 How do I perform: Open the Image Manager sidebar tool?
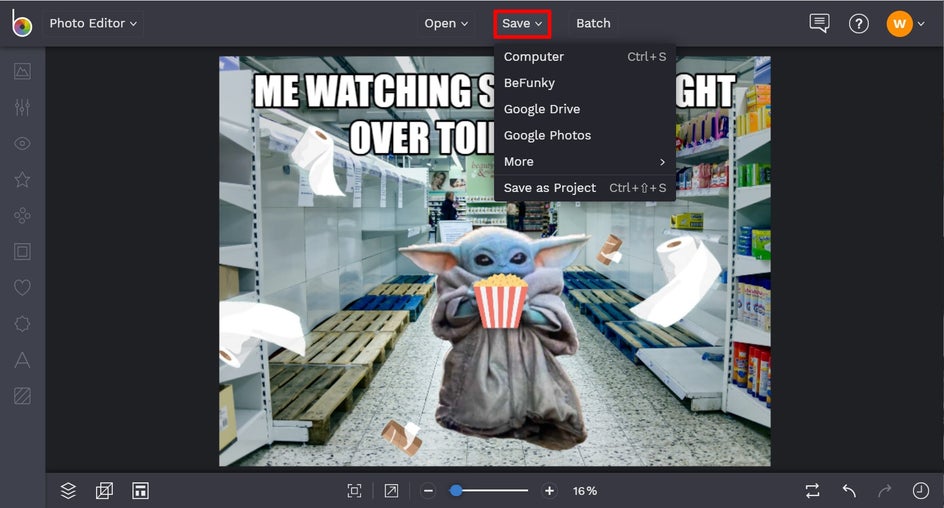click(x=22, y=72)
